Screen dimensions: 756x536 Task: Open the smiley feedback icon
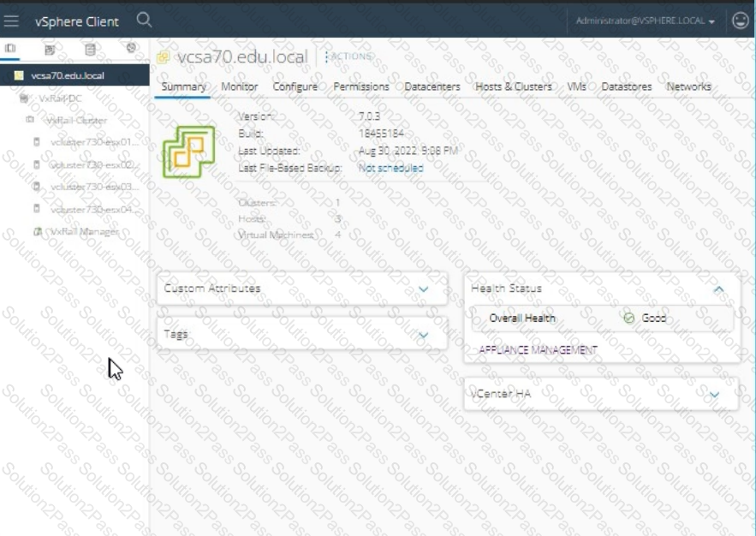(x=740, y=21)
